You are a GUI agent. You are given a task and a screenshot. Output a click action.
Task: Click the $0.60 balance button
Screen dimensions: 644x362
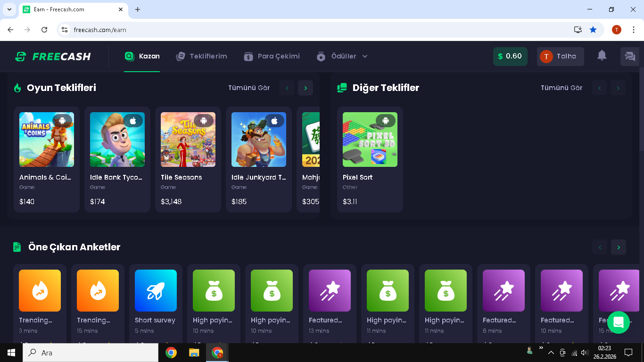point(510,57)
